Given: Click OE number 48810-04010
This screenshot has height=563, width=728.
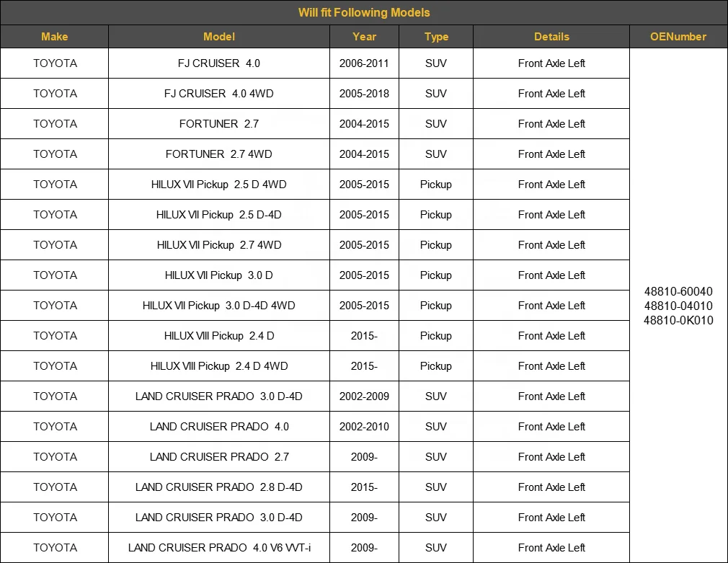Looking at the screenshot, I should (x=678, y=306).
